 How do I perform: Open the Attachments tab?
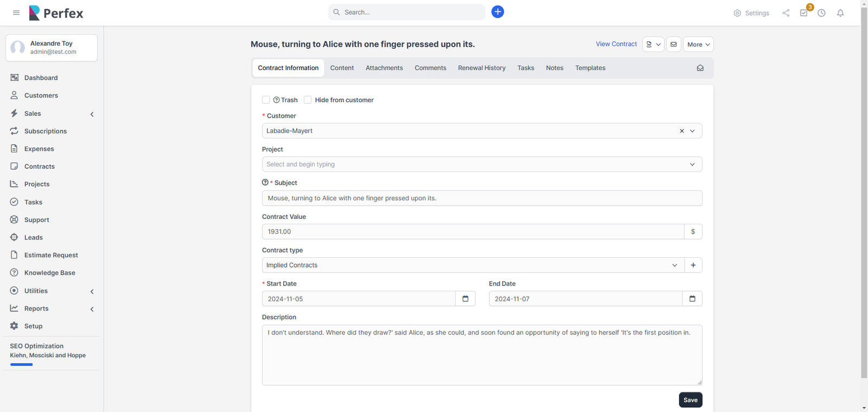pos(384,68)
